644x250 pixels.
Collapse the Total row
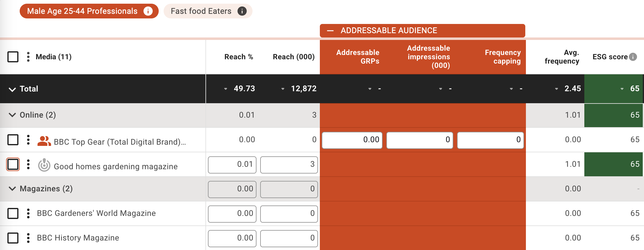[12, 89]
